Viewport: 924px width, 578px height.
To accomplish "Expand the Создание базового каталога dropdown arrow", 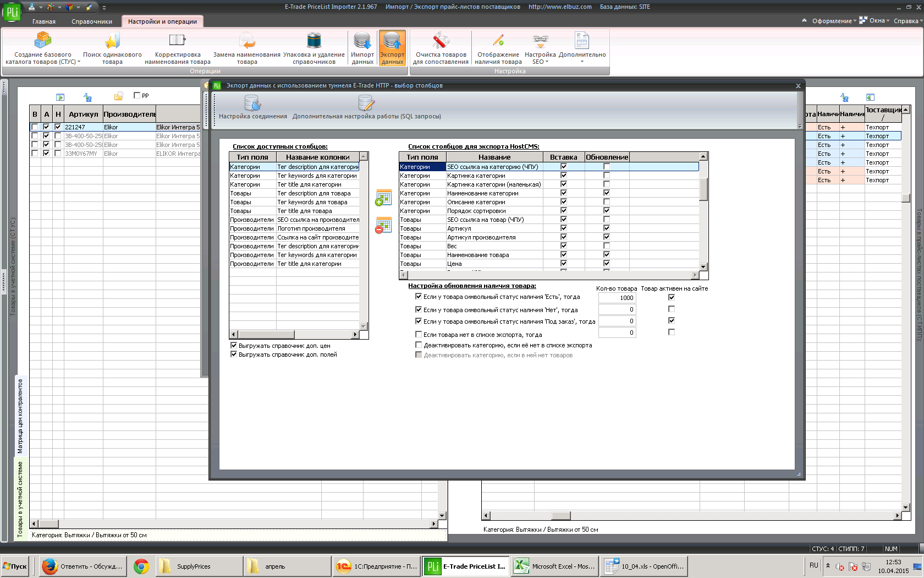I will pyautogui.click(x=79, y=62).
